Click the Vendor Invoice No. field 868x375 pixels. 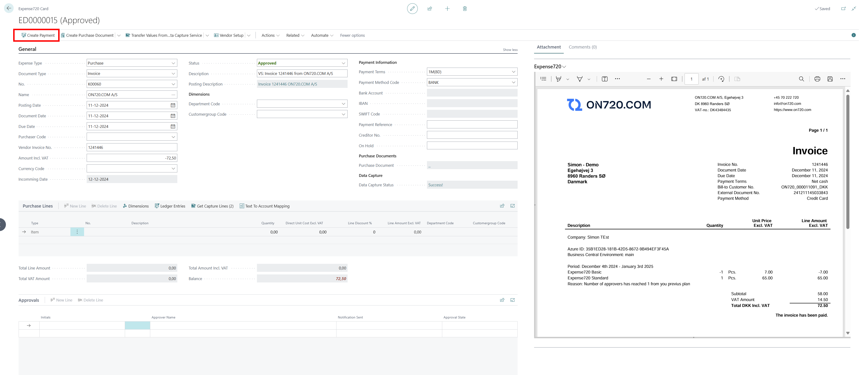(x=132, y=147)
